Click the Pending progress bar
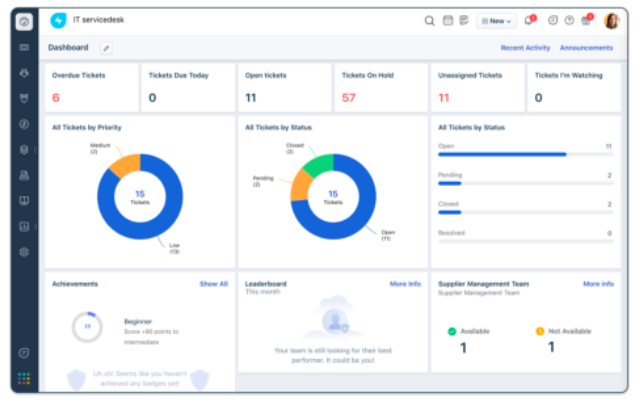The image size is (642, 405). [x=526, y=183]
